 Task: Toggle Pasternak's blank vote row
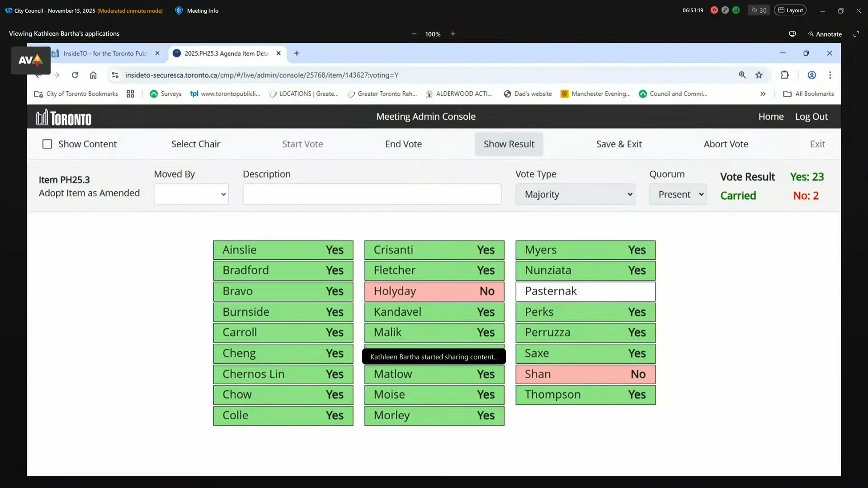585,291
